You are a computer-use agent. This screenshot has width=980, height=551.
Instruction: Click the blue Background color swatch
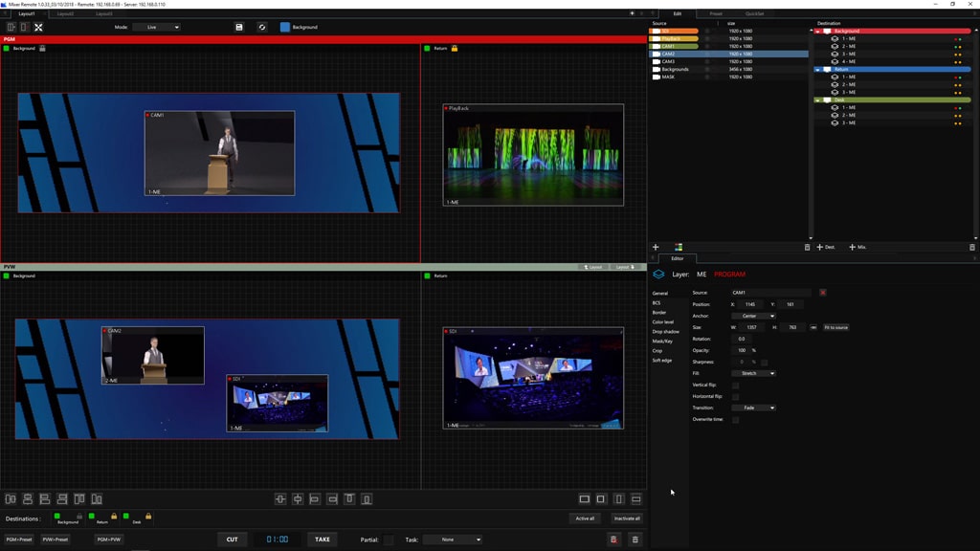pyautogui.click(x=284, y=27)
